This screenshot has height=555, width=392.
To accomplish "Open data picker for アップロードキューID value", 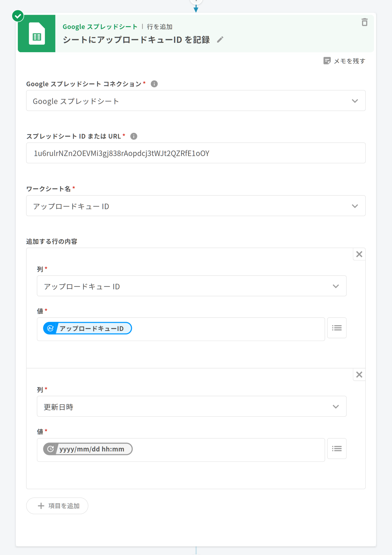I will click(337, 328).
